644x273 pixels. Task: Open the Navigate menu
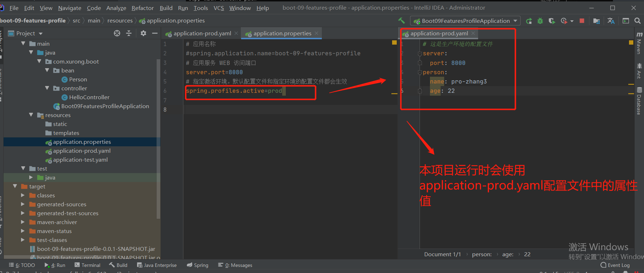[x=70, y=8]
